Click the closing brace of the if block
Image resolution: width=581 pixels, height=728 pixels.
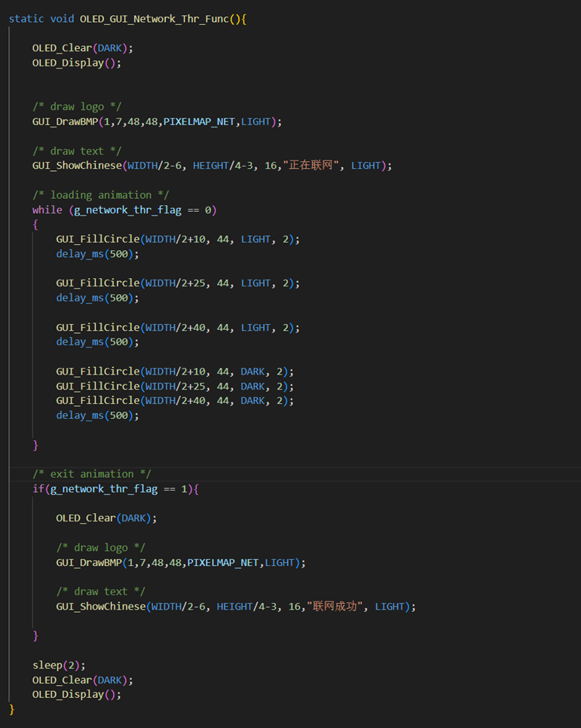35,635
